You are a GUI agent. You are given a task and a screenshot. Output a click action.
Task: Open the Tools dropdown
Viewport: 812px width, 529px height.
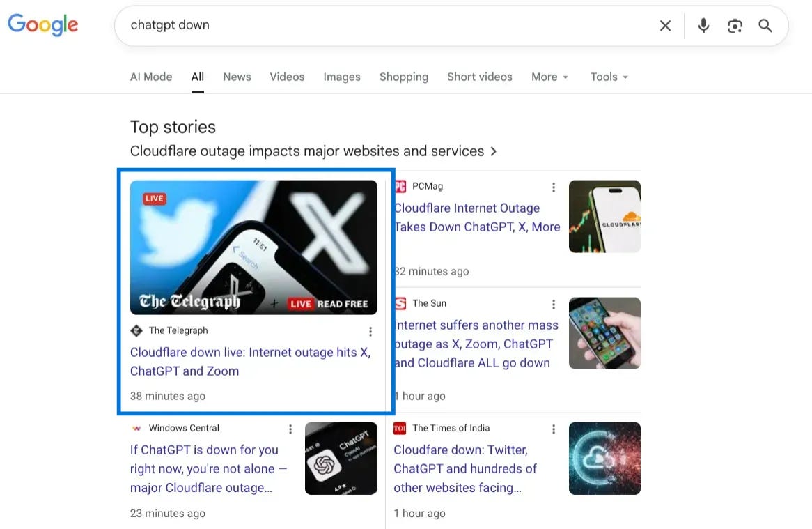(x=608, y=77)
